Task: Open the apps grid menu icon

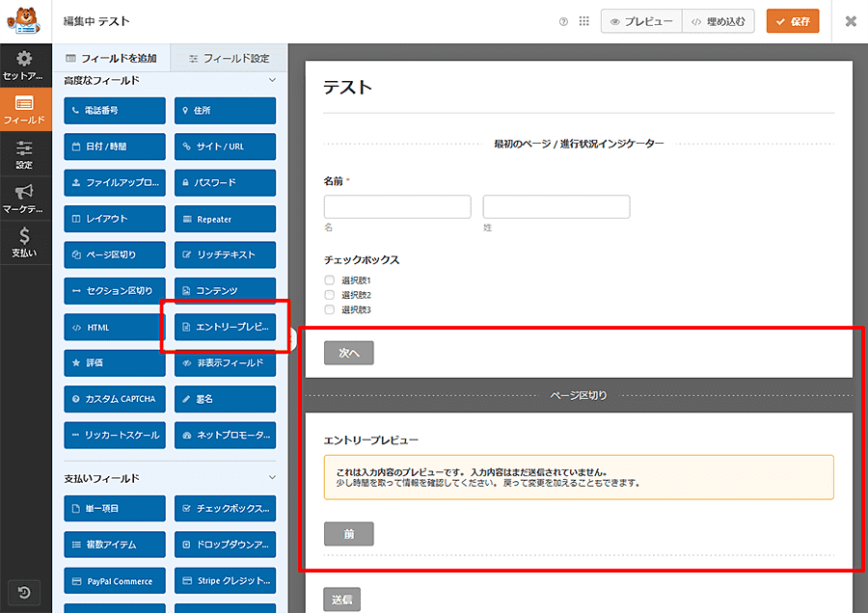Action: (x=584, y=21)
